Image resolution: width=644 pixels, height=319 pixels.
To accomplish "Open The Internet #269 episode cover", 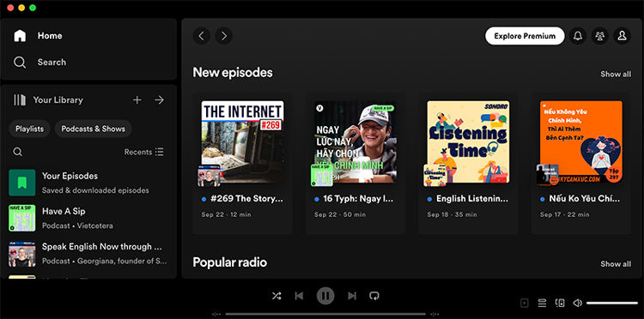I will (x=242, y=141).
